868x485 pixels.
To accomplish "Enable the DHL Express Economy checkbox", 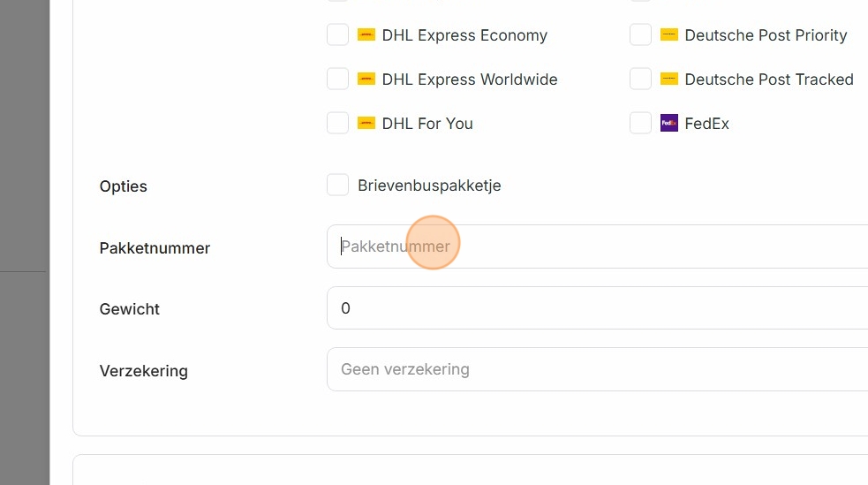I will [x=337, y=35].
